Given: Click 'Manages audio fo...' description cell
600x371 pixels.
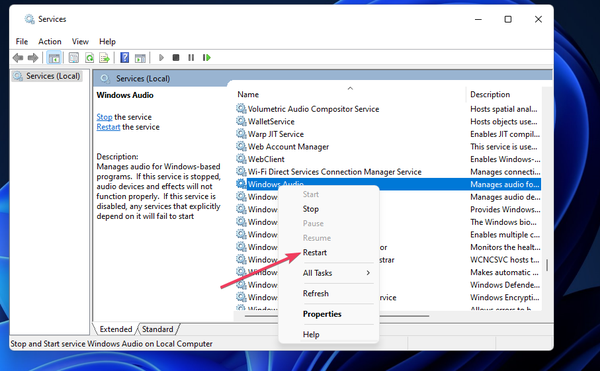Looking at the screenshot, I should click(505, 184).
